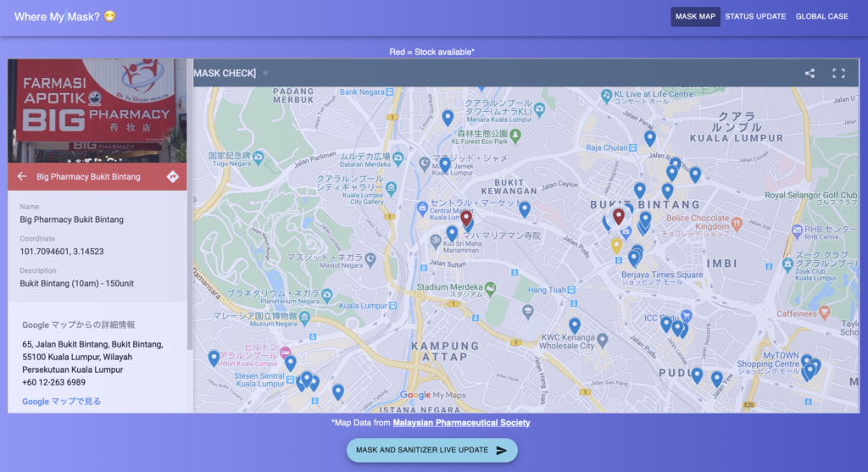Image resolution: width=868 pixels, height=472 pixels.
Task: Open the map in fullscreen
Action: click(838, 73)
